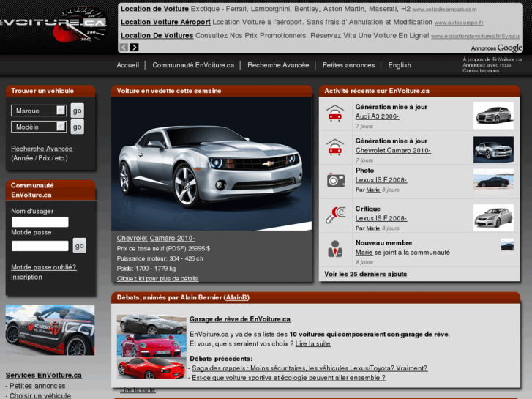The height and width of the screenshot is (399, 532).
Task: Open Chevrolet Camaro 2010- featured title link
Action: pyautogui.click(x=156, y=239)
